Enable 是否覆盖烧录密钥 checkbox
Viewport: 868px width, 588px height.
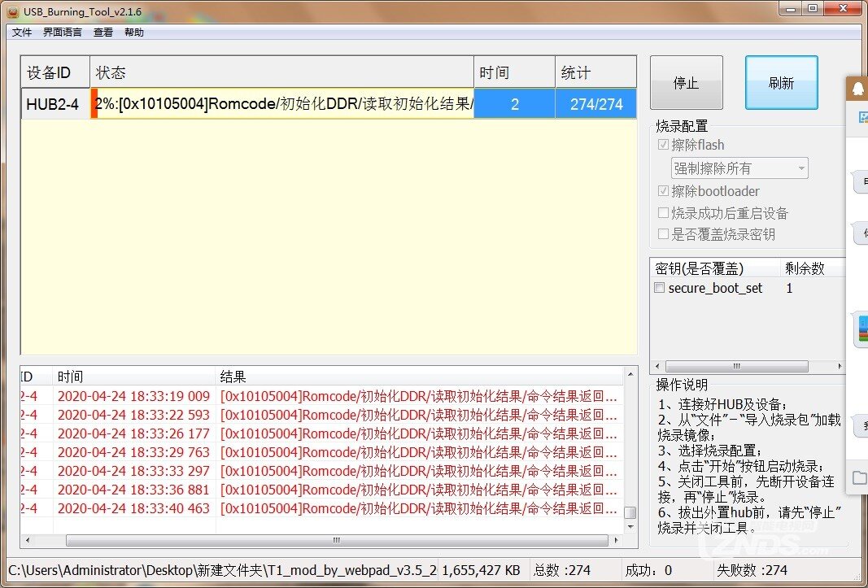pyautogui.click(x=663, y=233)
